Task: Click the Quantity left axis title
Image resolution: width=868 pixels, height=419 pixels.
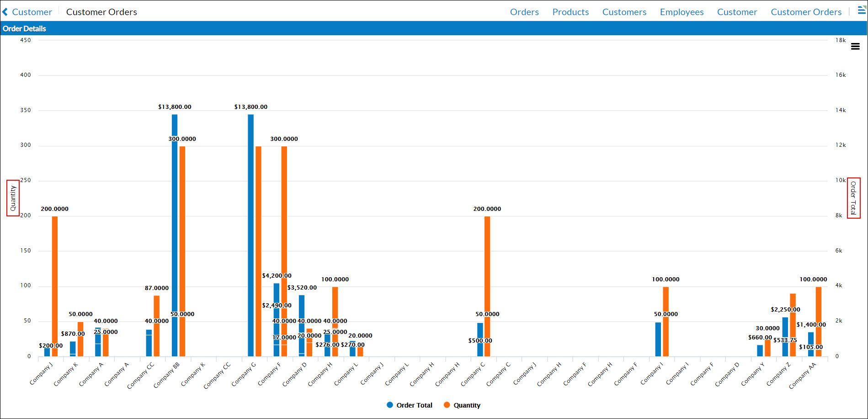Action: (x=12, y=198)
